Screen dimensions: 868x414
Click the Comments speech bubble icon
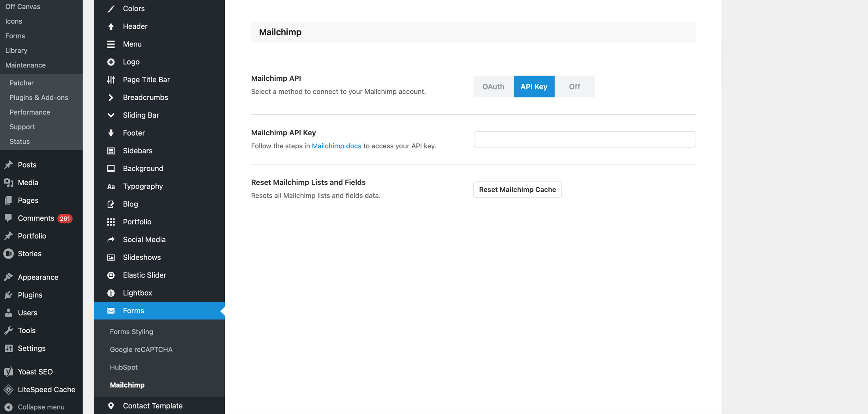9,218
